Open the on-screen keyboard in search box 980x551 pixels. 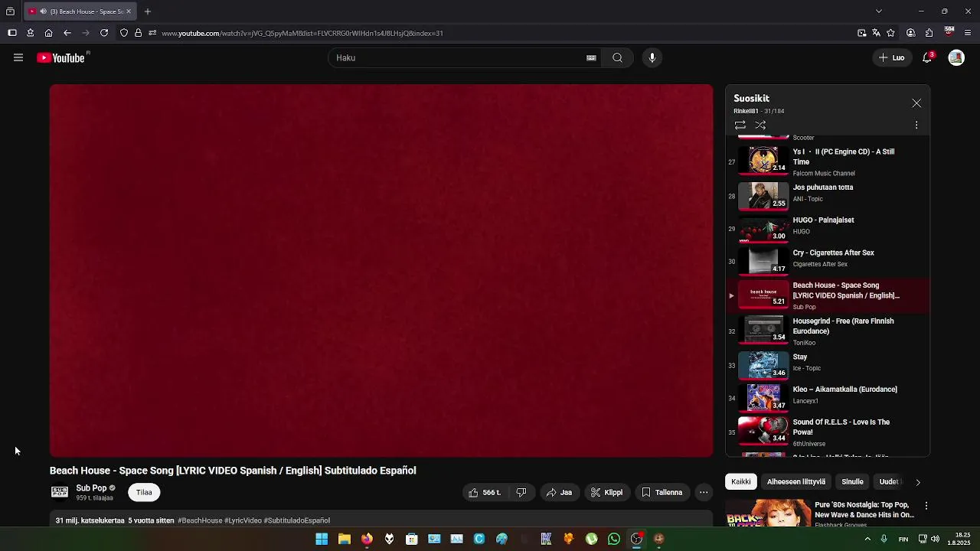tap(591, 57)
